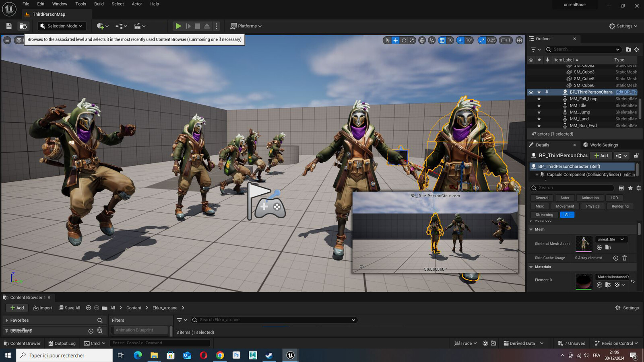Open the Blueprints toolbar dropdown
This screenshot has height=362, width=644.
pos(121,26)
